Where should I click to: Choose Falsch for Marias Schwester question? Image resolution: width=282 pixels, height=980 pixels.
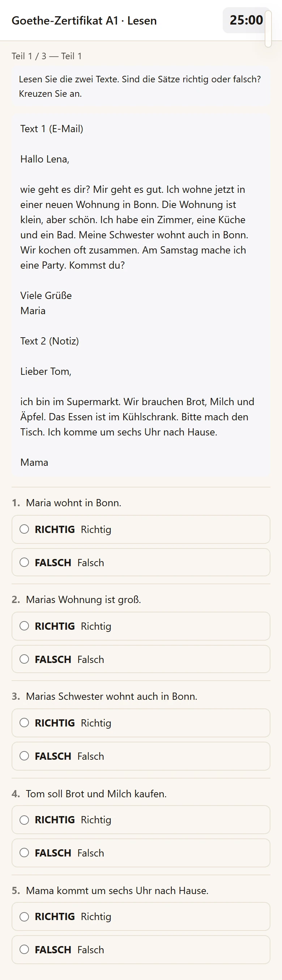tap(141, 756)
